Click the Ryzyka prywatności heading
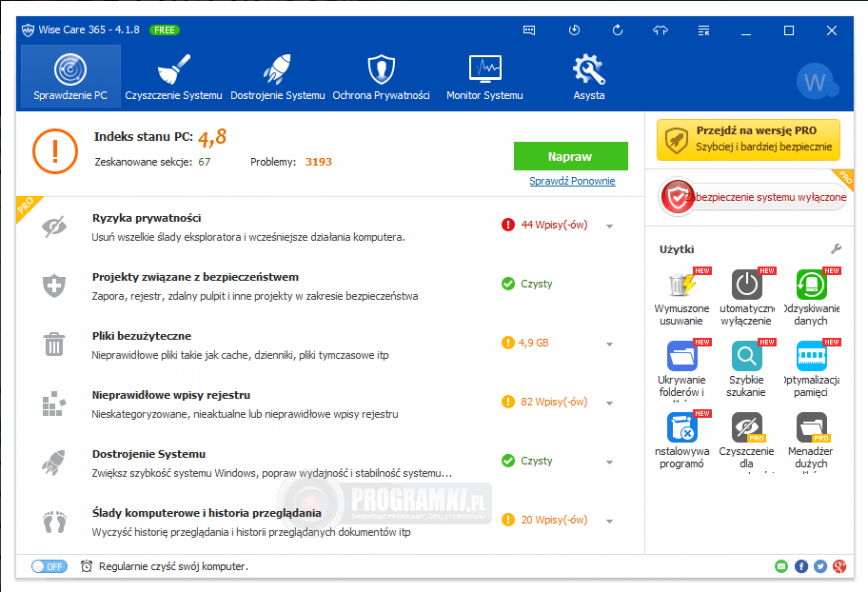Viewport: 868px width, 592px height. click(x=147, y=218)
